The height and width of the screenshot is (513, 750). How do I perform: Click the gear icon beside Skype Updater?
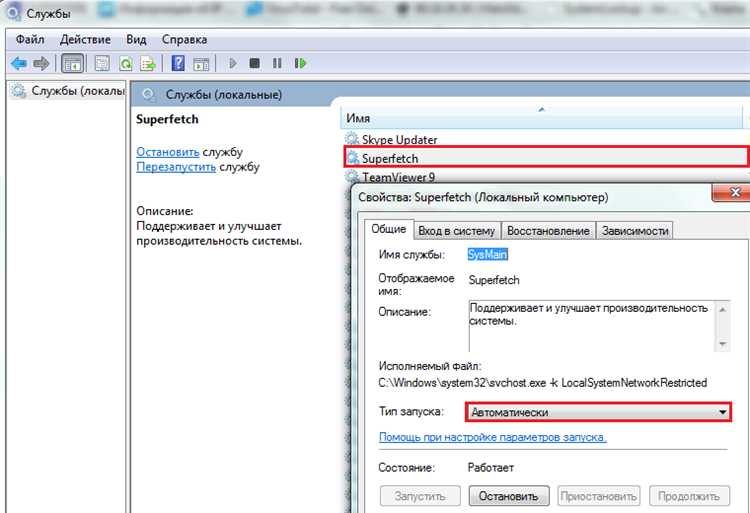coord(352,139)
